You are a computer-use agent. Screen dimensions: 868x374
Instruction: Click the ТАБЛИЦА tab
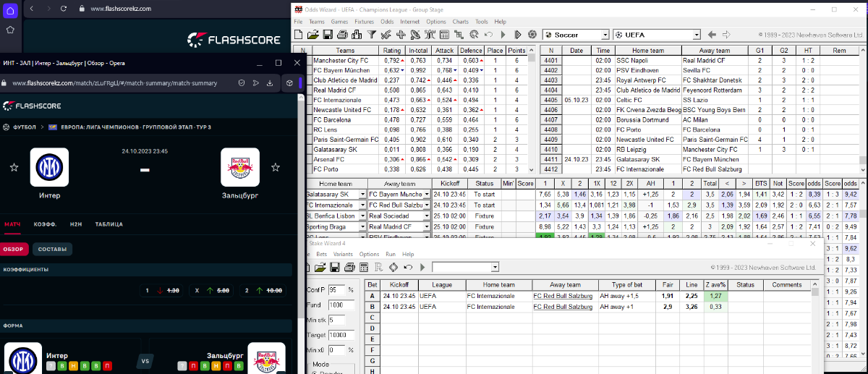(x=109, y=224)
